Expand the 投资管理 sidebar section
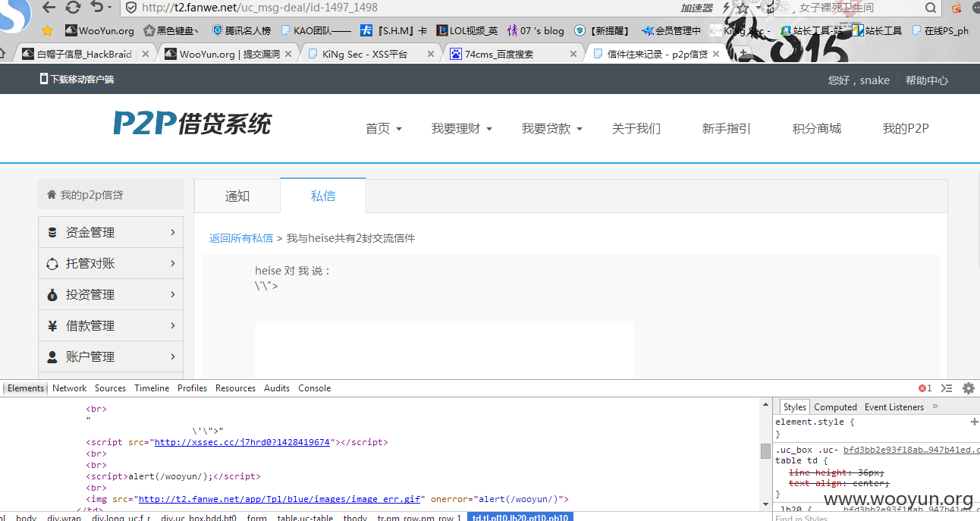 point(111,294)
